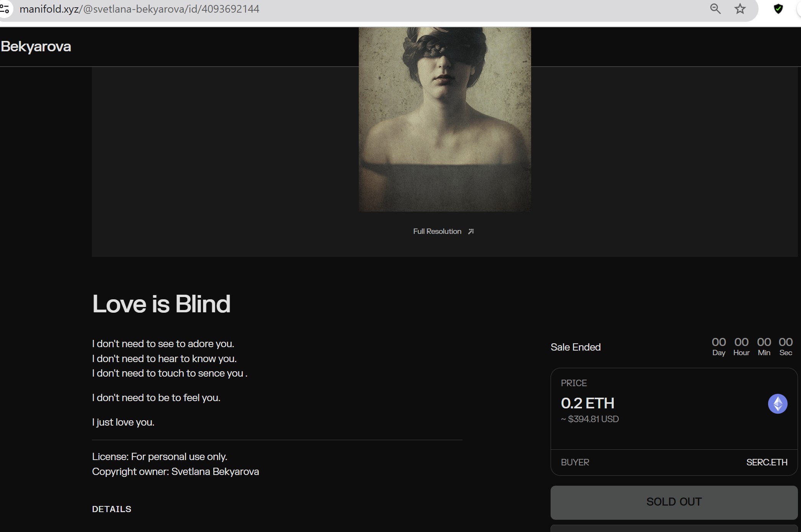This screenshot has width=801, height=532.
Task: Open buyer SERC.ETH profile
Action: click(767, 462)
